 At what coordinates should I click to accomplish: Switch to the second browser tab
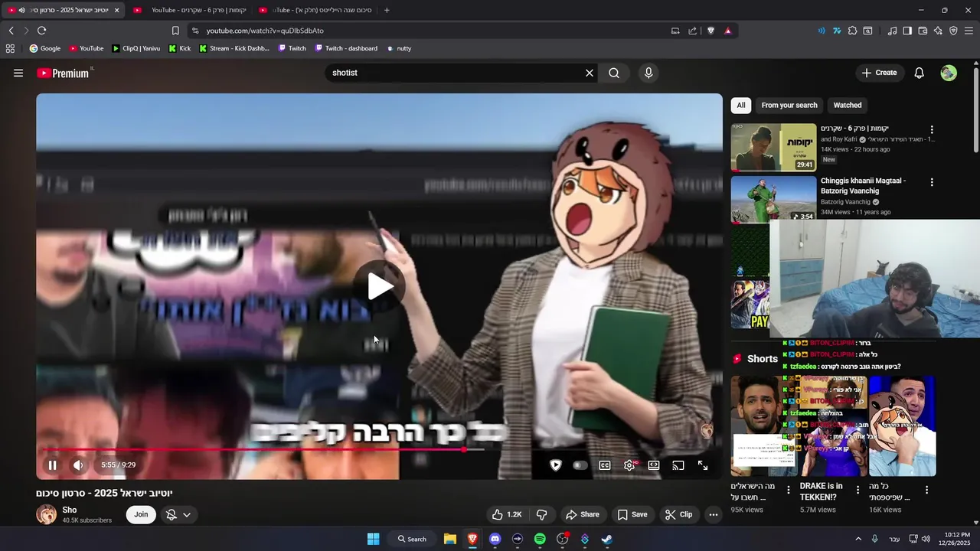191,10
